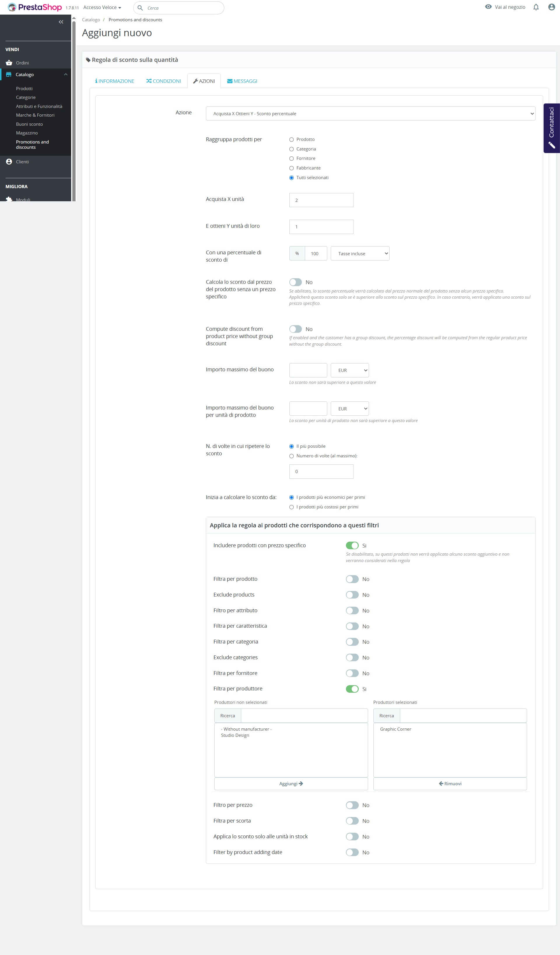Enable Filtra per prodotto toggle
The image size is (560, 955).
click(352, 579)
